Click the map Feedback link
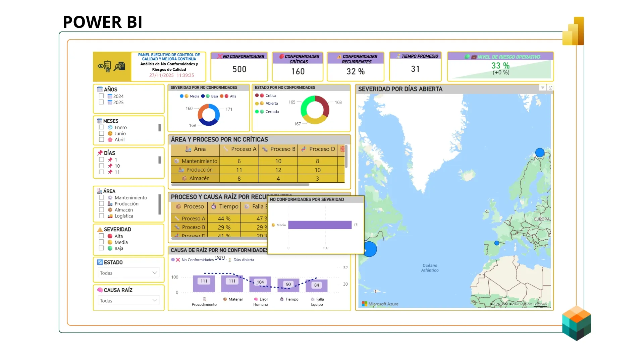The width and height of the screenshot is (644, 362). tap(540, 304)
